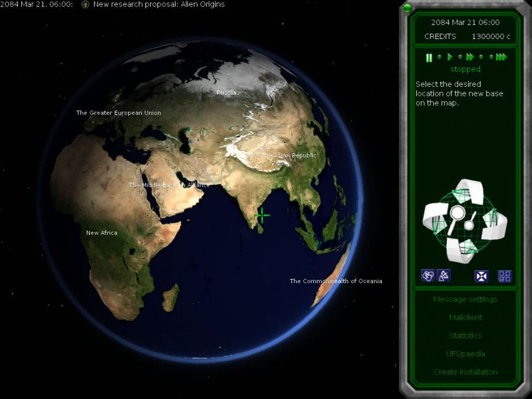Click the cross-shaped center map icon
Image resolution: width=532 pixels, height=399 pixels.
(x=482, y=276)
